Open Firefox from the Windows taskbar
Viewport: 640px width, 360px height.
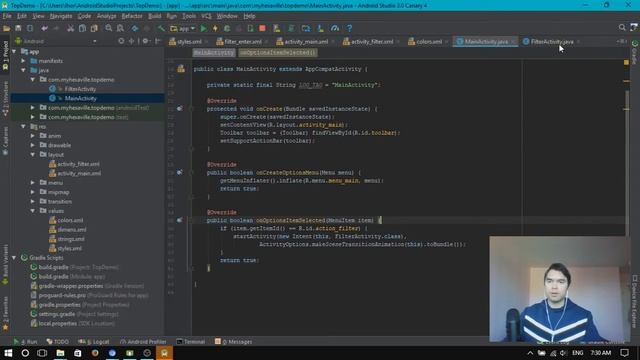(x=95, y=353)
